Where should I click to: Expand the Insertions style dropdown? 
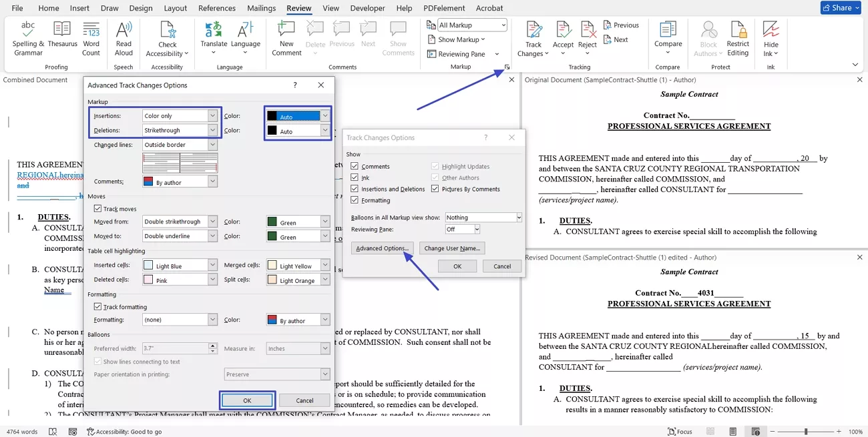[212, 115]
